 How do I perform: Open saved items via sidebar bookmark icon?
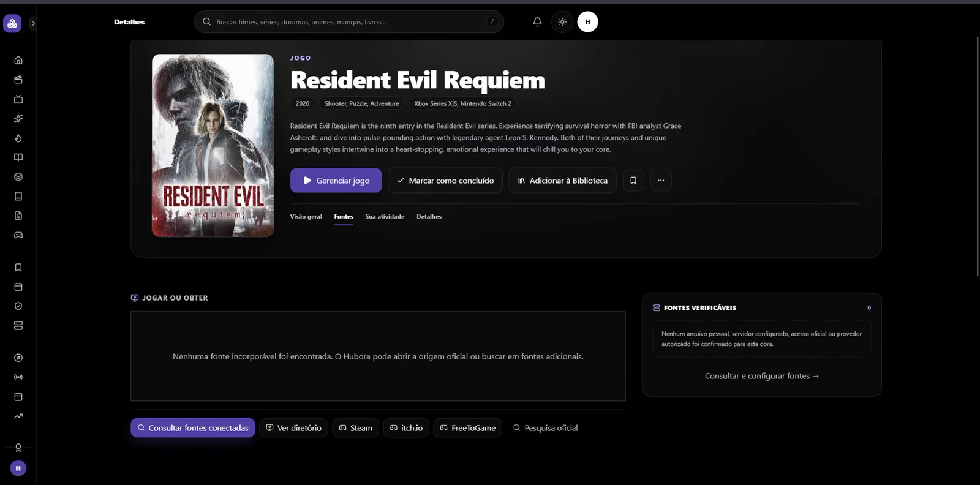(18, 267)
